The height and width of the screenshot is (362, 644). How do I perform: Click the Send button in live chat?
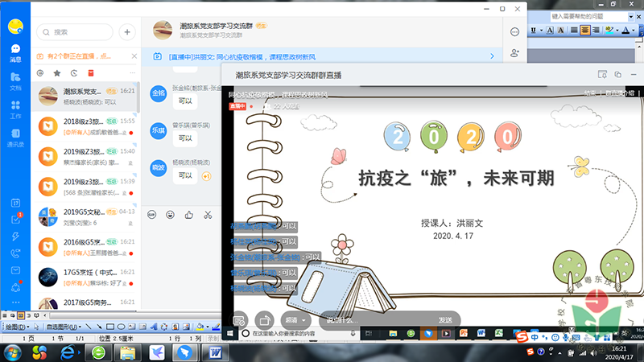pyautogui.click(x=444, y=319)
